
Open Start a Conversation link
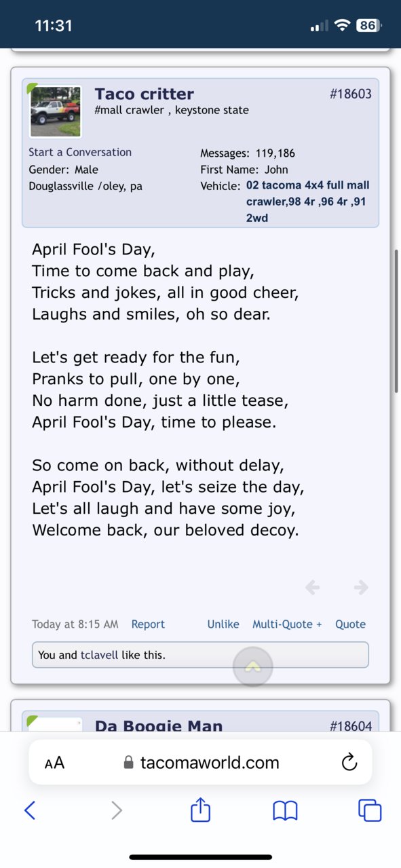[x=80, y=152]
